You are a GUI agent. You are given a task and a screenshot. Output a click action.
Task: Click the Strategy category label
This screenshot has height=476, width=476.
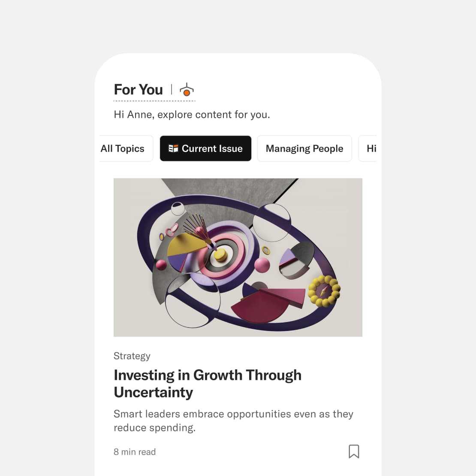click(132, 356)
